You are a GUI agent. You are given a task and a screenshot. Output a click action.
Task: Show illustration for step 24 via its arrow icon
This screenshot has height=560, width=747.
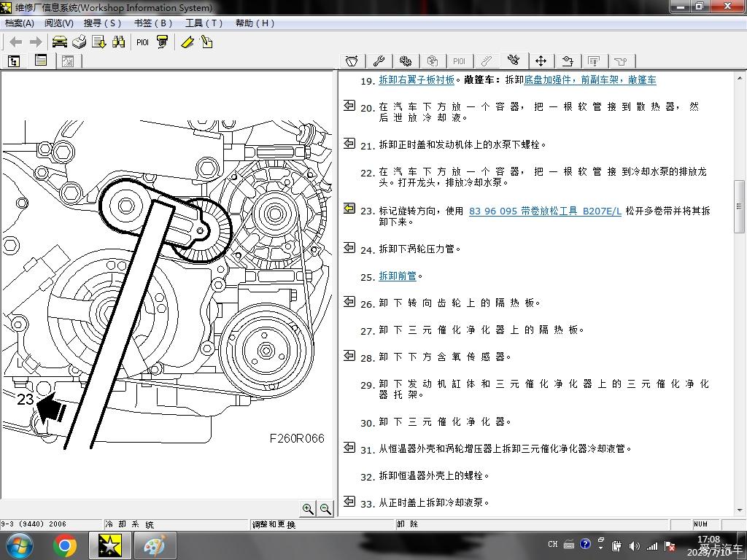(x=349, y=247)
